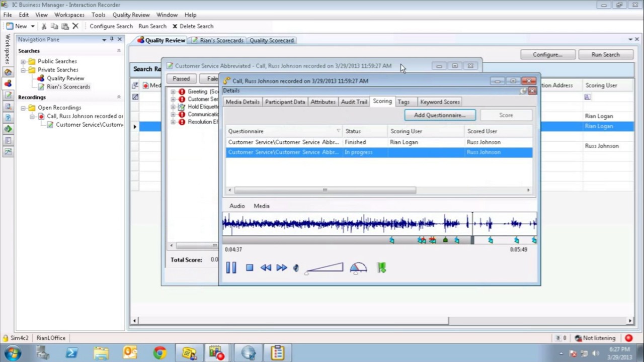
Task: Open the New button dropdown arrow
Action: tap(33, 26)
